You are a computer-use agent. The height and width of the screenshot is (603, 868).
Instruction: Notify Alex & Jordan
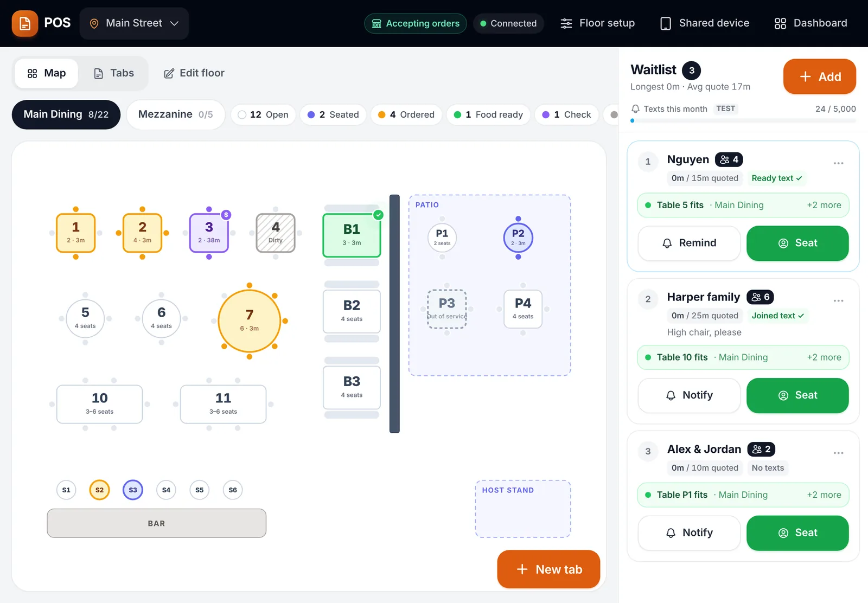tap(689, 533)
